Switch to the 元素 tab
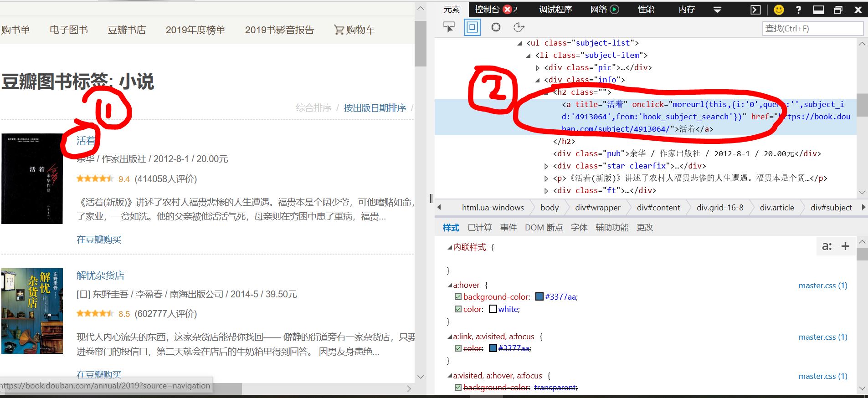Image resolution: width=868 pixels, height=398 pixels. 452,10
